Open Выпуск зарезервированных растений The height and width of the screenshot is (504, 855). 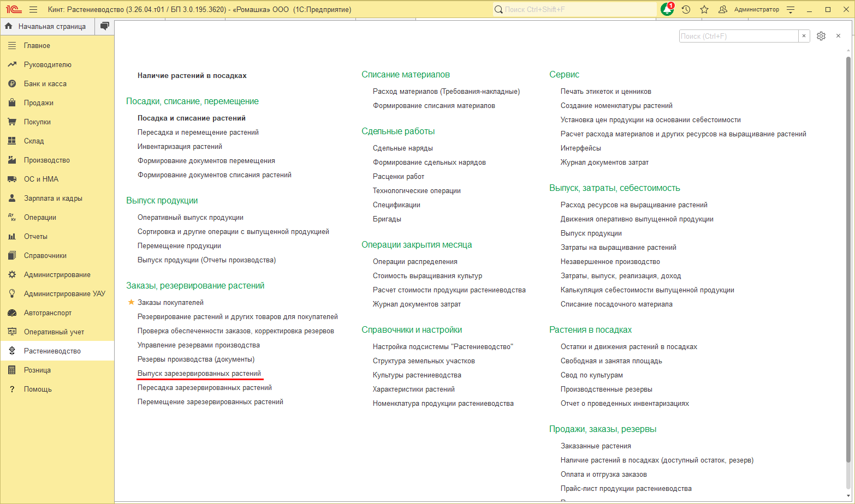click(199, 374)
